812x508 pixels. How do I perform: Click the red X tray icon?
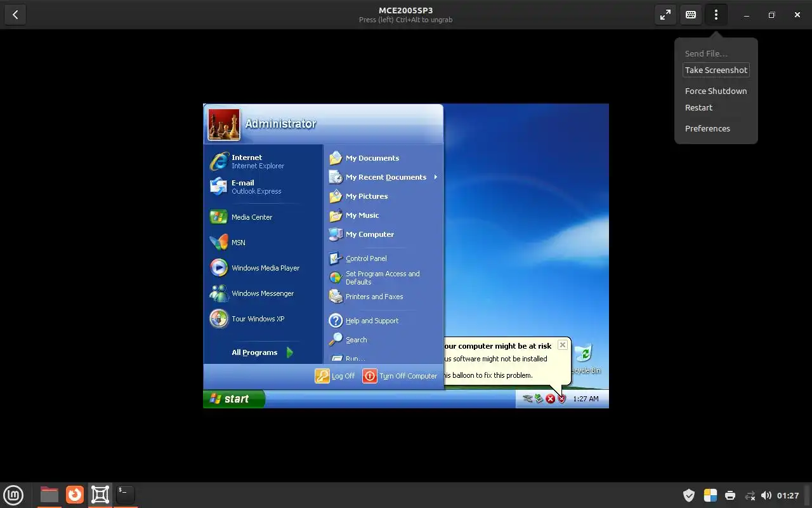click(551, 399)
